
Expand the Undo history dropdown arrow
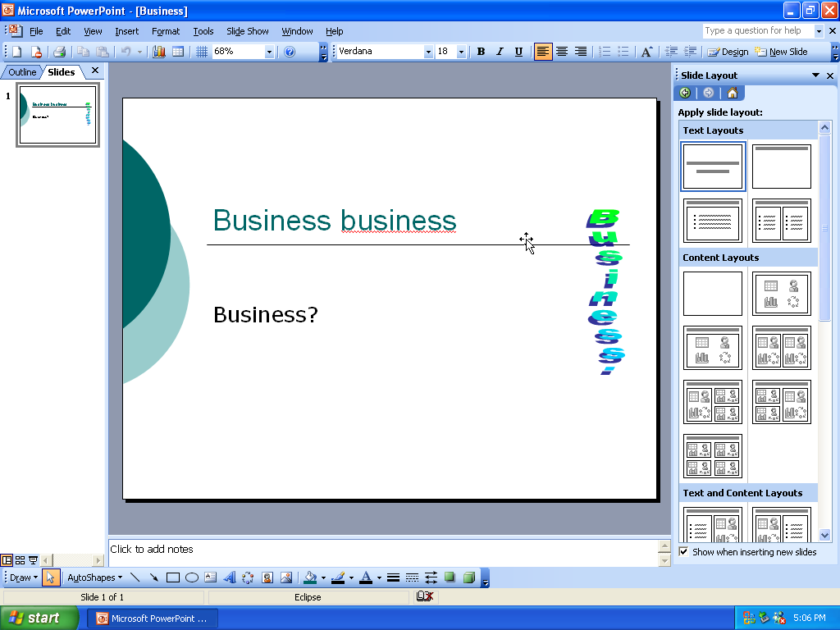tap(139, 52)
